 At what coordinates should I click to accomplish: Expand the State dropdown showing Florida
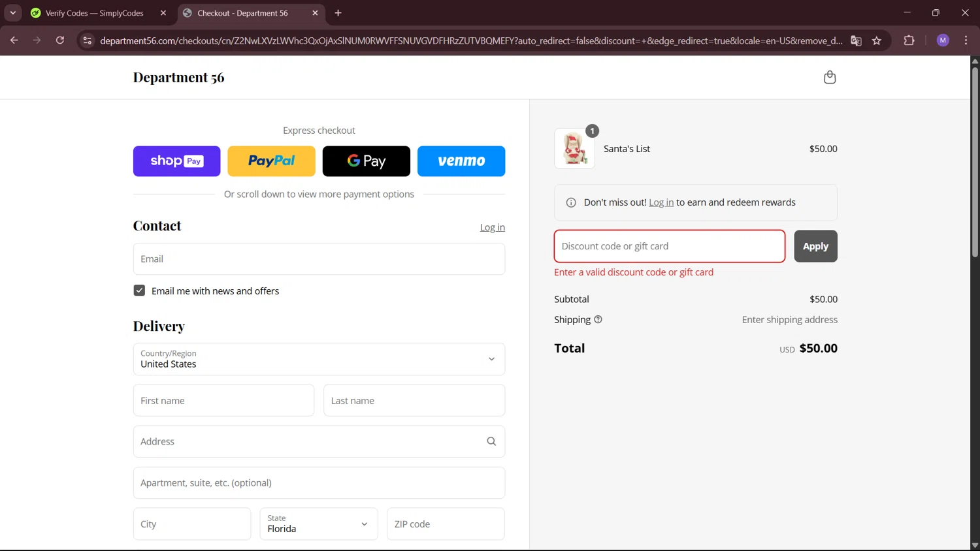(319, 524)
